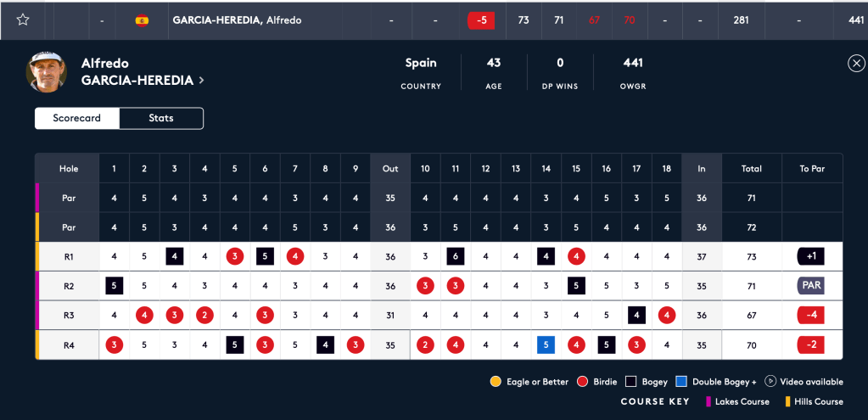The image size is (868, 420).
Task: Click the magenta Lakes Course key marker
Action: click(708, 401)
